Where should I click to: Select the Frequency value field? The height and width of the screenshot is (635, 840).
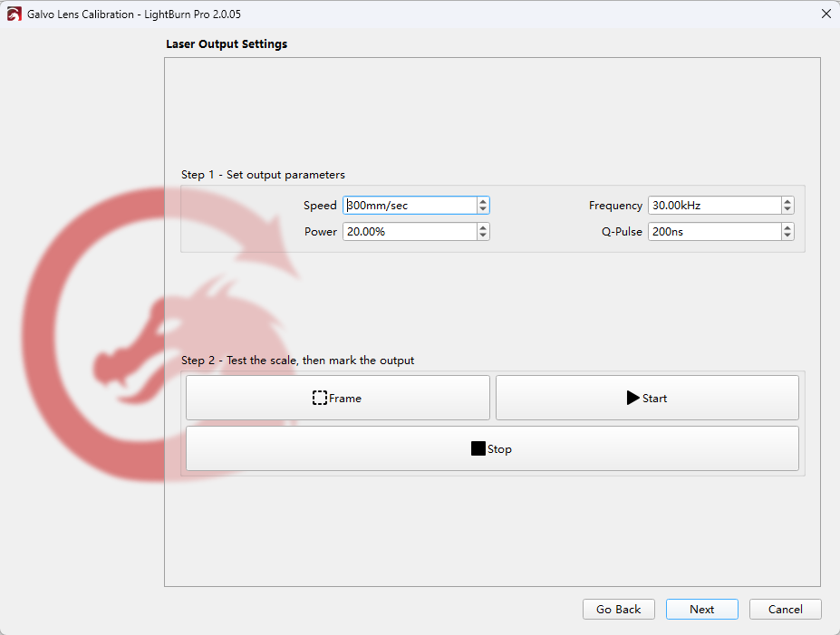(714, 206)
